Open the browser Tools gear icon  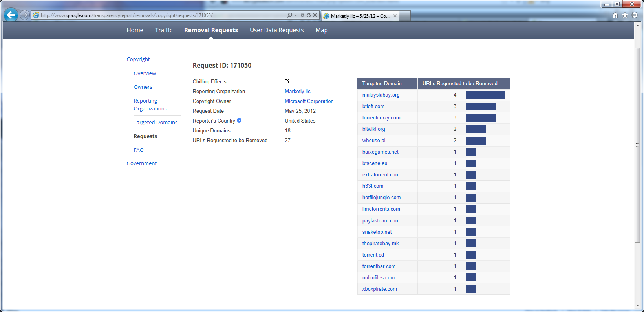[635, 15]
